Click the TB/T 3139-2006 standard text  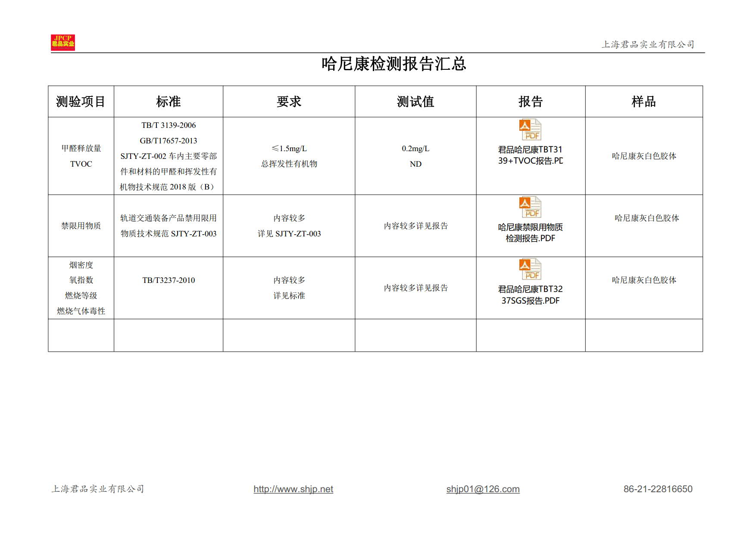pos(169,125)
